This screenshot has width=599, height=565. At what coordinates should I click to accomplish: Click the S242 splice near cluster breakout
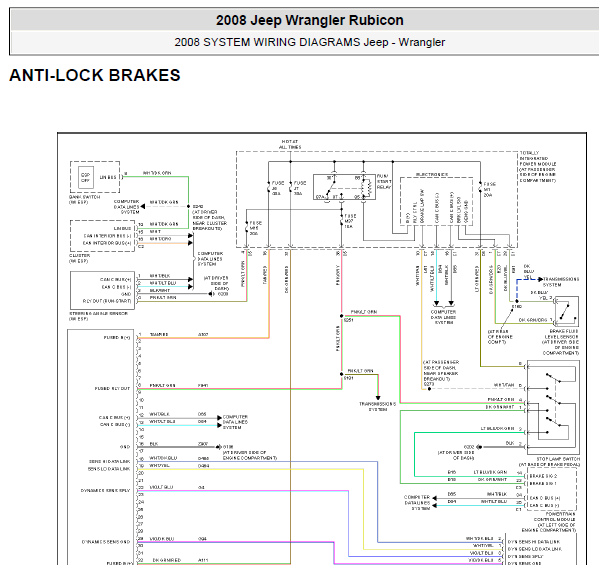pos(188,206)
